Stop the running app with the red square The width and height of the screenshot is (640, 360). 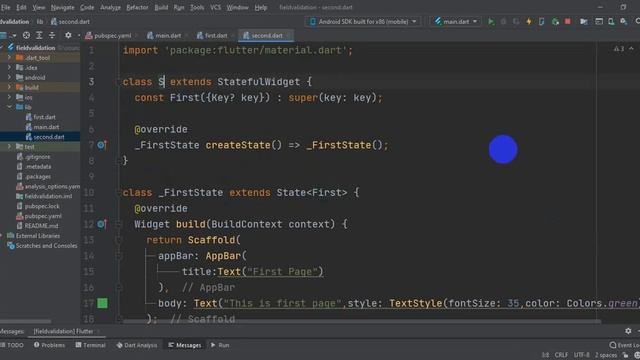point(568,21)
